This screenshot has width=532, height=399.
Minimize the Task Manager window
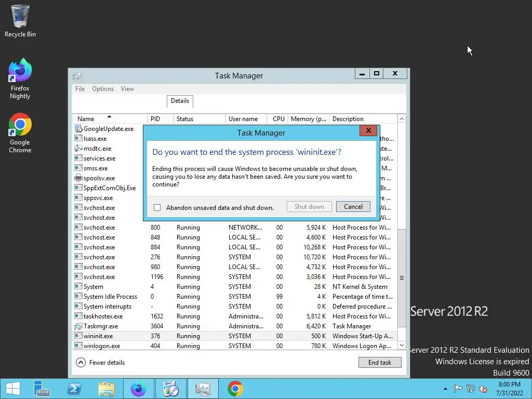[362, 73]
